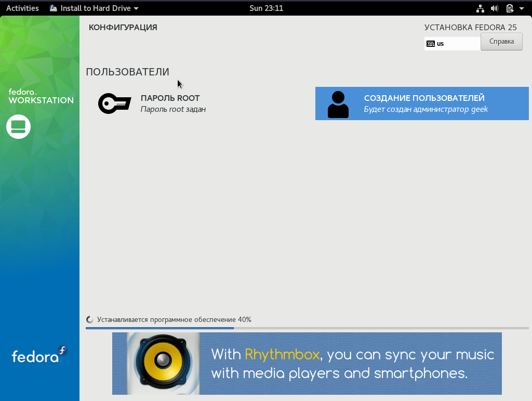Click the installer app icon in top bar
The width and height of the screenshot is (532, 401).
pos(54,8)
